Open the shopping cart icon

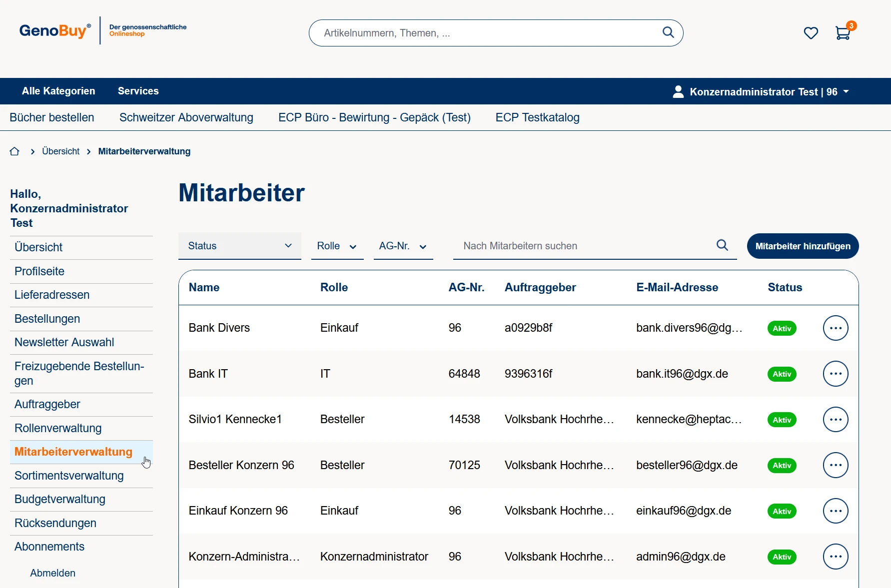point(843,33)
